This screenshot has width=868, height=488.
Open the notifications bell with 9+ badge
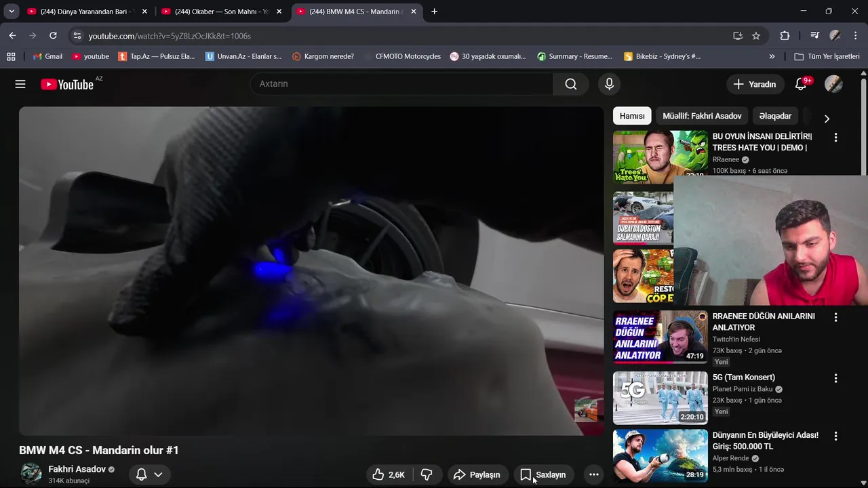point(801,84)
